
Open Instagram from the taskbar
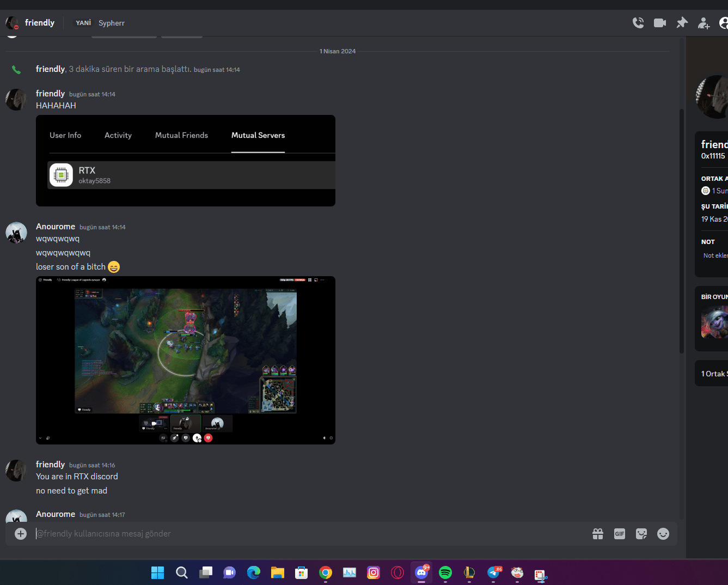(374, 572)
